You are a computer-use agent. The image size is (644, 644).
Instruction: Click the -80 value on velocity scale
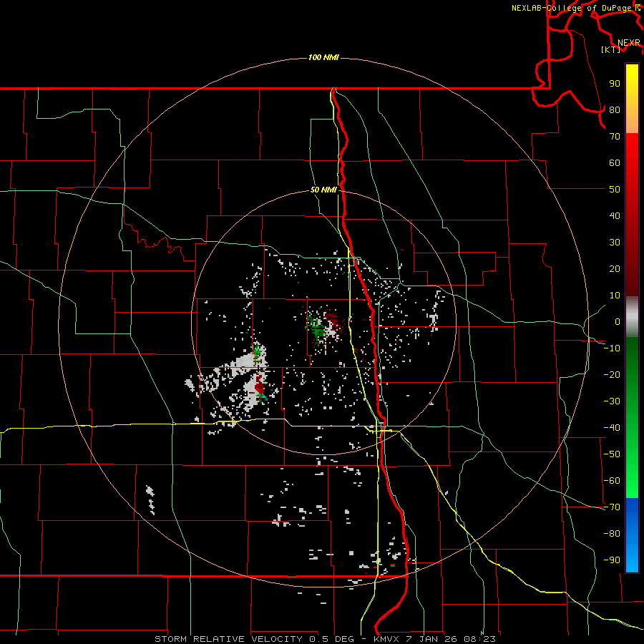(612, 534)
